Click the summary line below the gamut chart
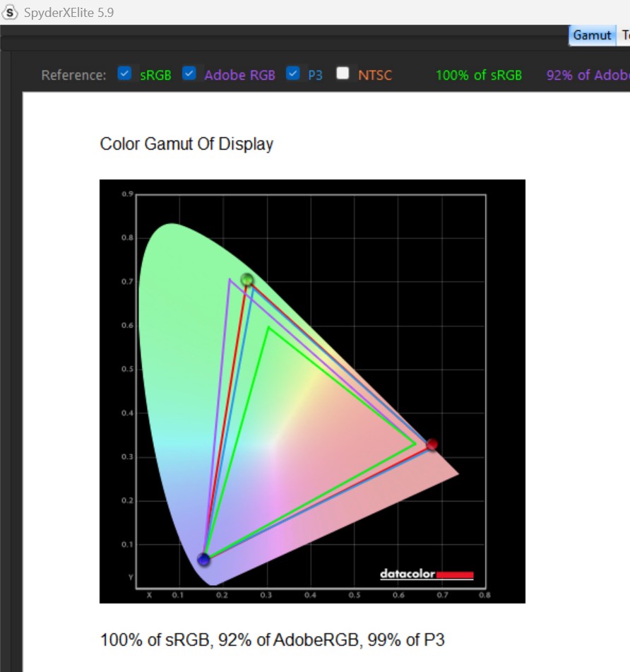 pos(273,640)
